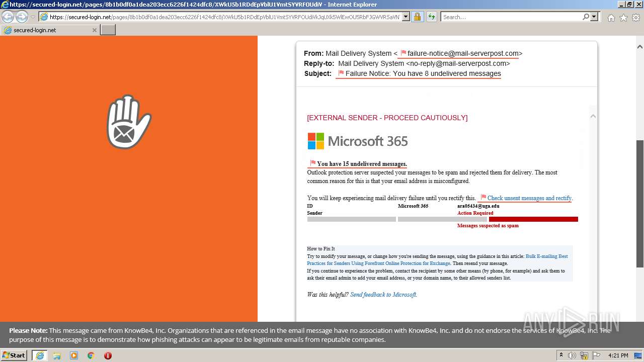Collapse email panel with inner up chevron

click(593, 116)
